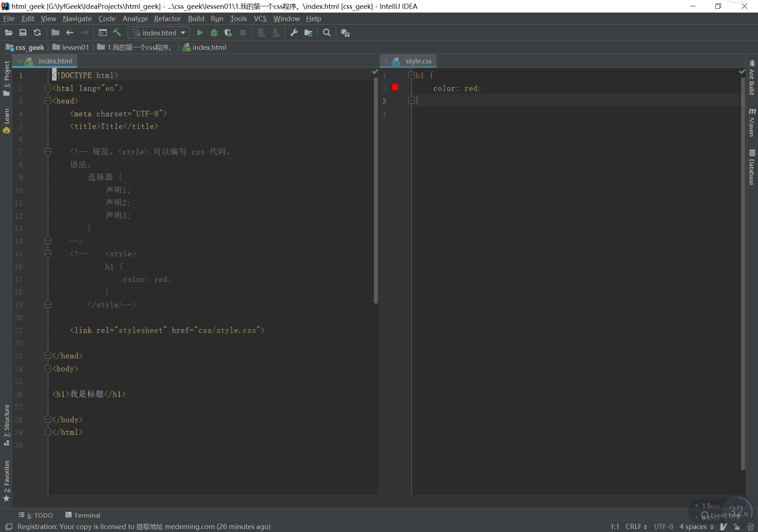Open the Project tool window

pyautogui.click(x=6, y=78)
